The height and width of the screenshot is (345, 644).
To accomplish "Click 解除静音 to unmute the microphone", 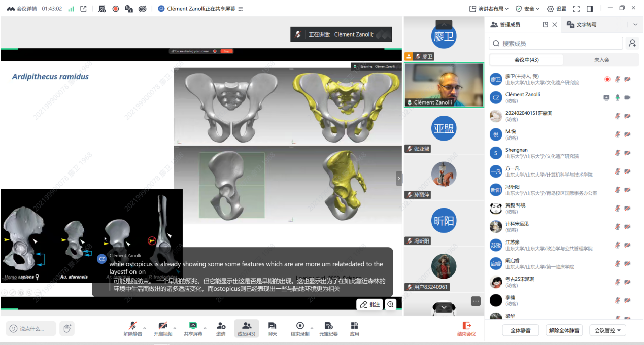I will pyautogui.click(x=132, y=329).
